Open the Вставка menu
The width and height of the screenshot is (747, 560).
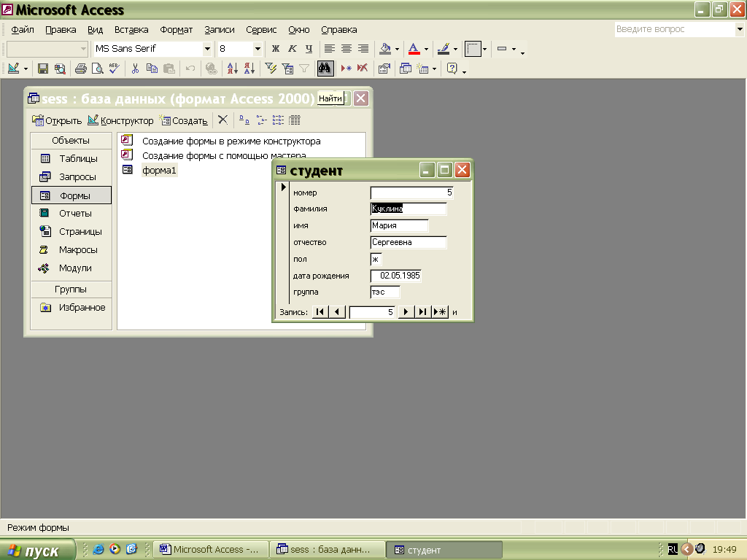pos(131,29)
